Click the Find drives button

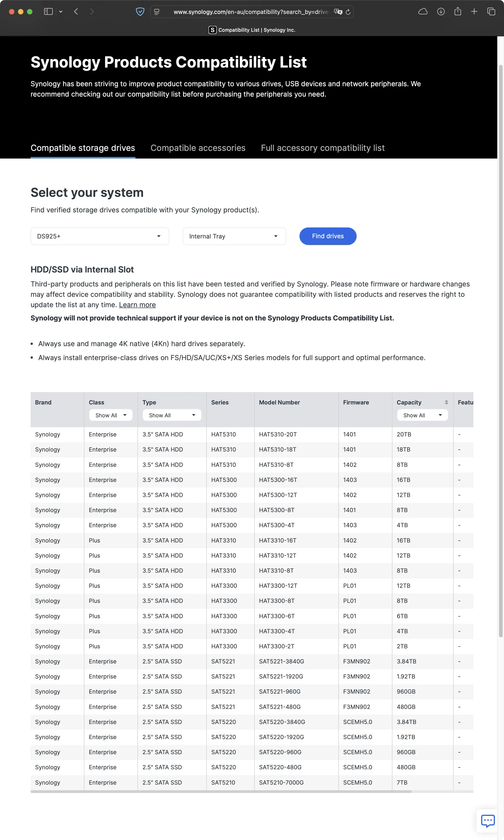[x=328, y=236]
